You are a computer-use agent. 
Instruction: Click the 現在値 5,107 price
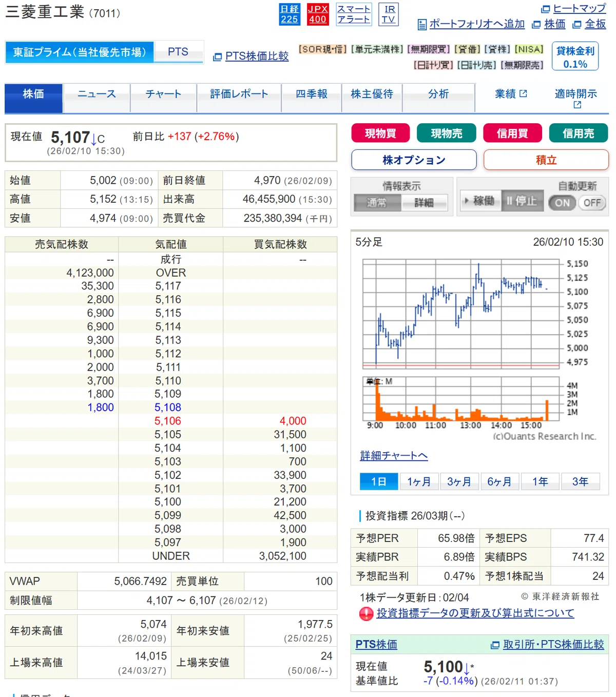[70, 138]
